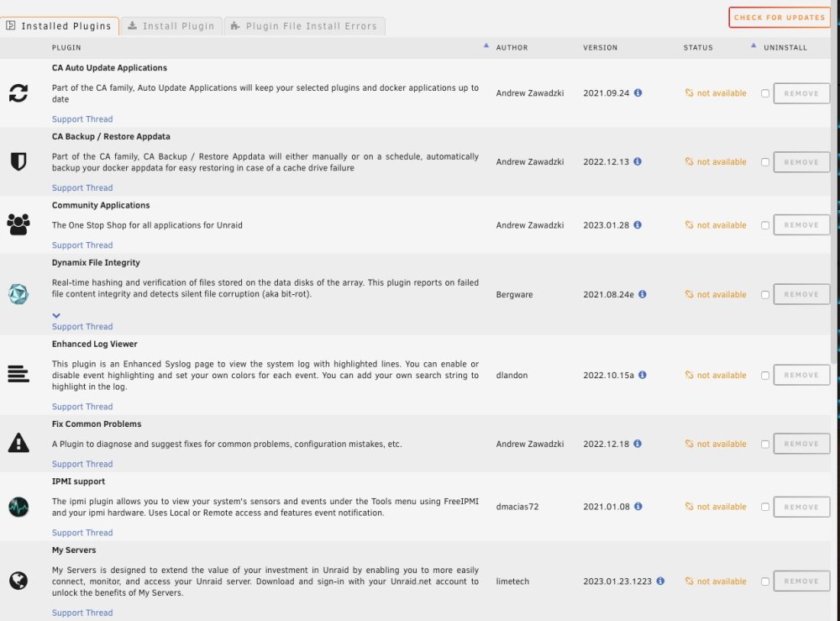The height and width of the screenshot is (621, 840).
Task: Tick uninstall checkbox for Fix Common Problems
Action: point(765,445)
